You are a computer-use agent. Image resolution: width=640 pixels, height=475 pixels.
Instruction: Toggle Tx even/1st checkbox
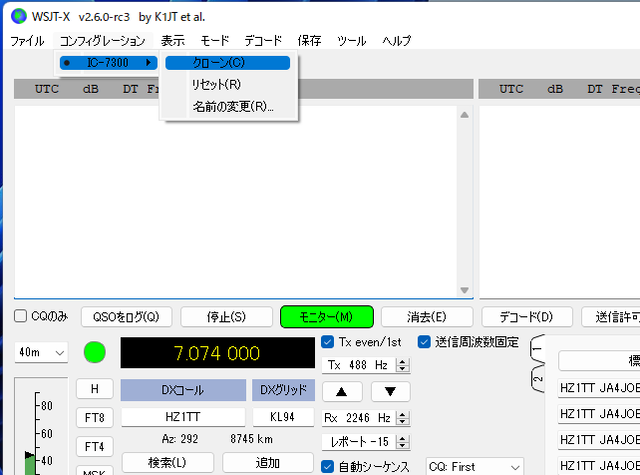click(328, 342)
